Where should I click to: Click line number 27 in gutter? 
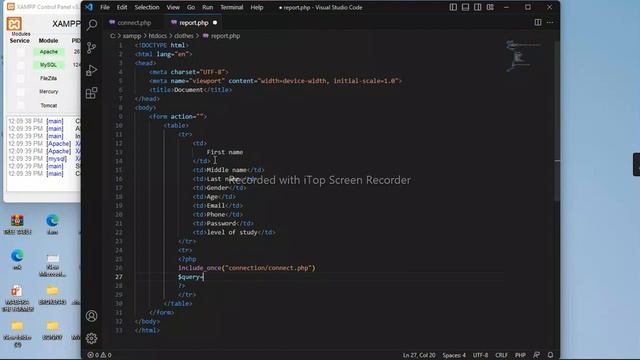pos(118,277)
